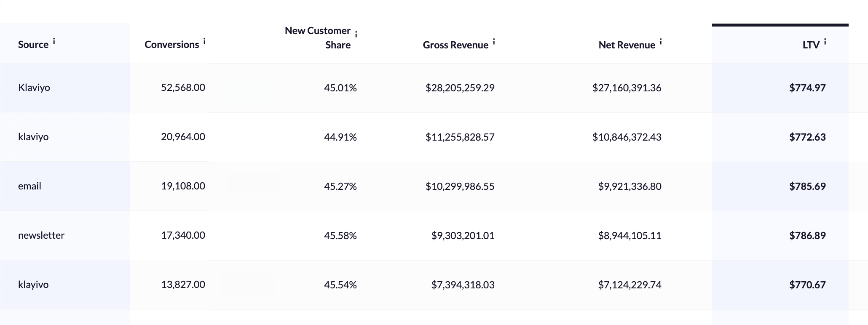
Task: Click net revenue $9,921,336.80
Action: coord(630,186)
